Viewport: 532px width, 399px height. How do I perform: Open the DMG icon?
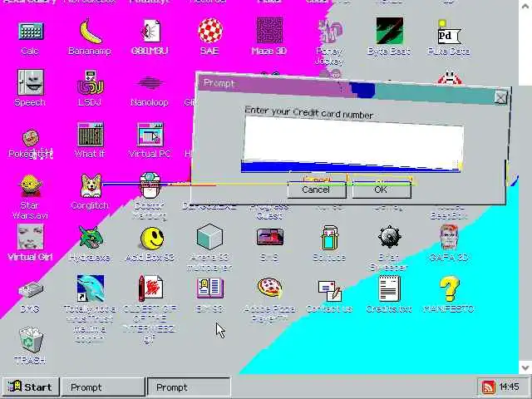coord(31,289)
